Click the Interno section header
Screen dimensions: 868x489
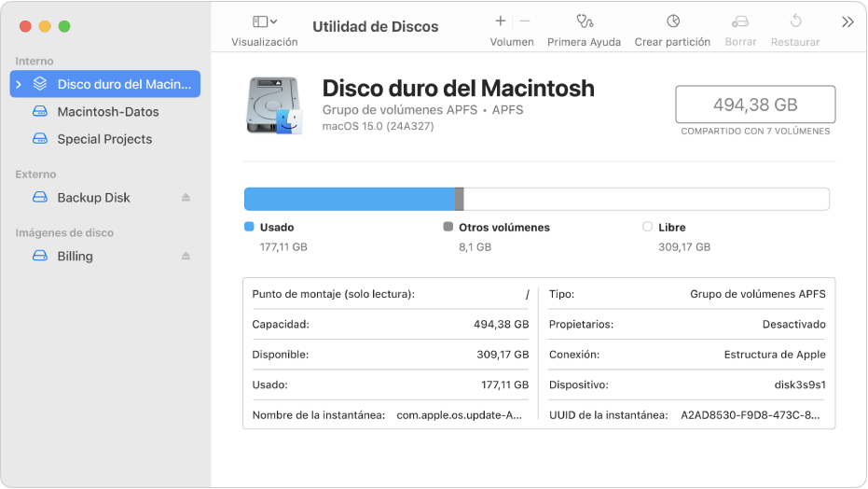click(34, 61)
